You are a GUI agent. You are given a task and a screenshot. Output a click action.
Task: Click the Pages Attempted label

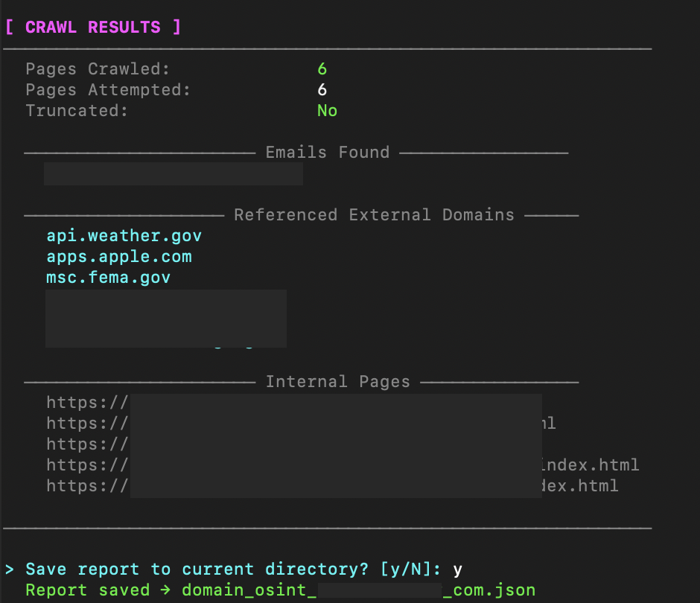[x=108, y=90]
